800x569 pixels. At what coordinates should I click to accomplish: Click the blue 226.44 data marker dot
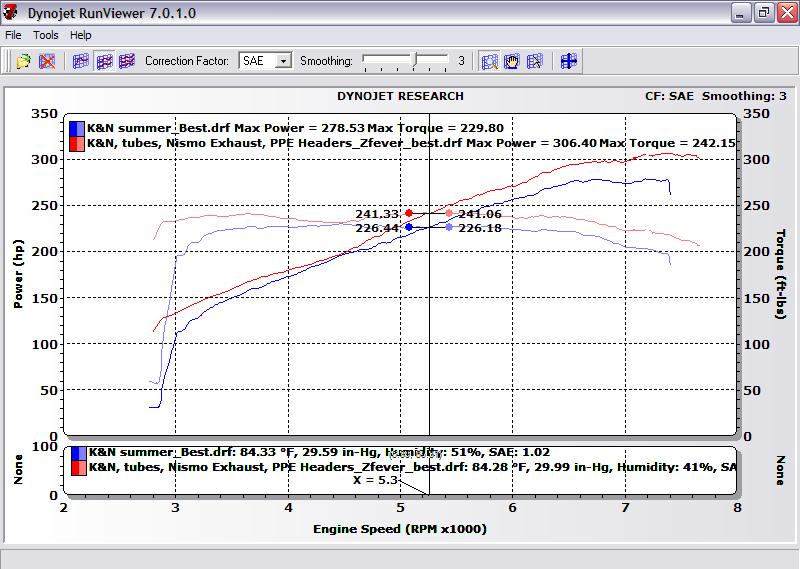[409, 227]
